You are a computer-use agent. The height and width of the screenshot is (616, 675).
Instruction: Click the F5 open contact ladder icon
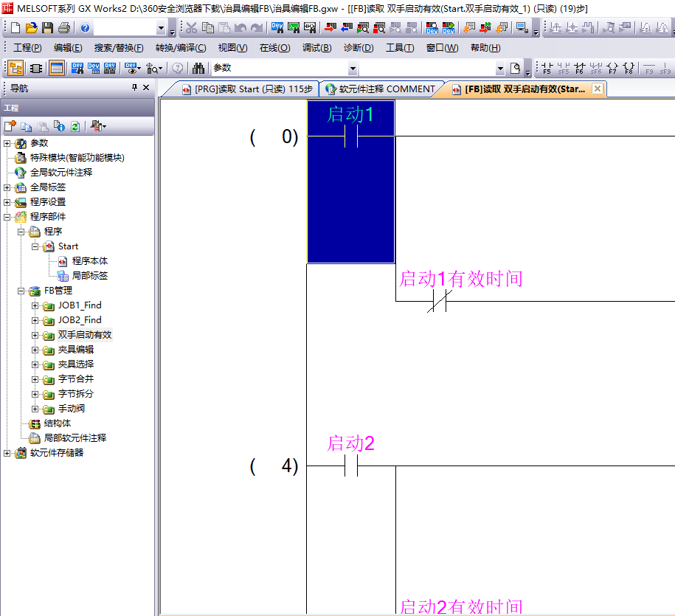(547, 69)
